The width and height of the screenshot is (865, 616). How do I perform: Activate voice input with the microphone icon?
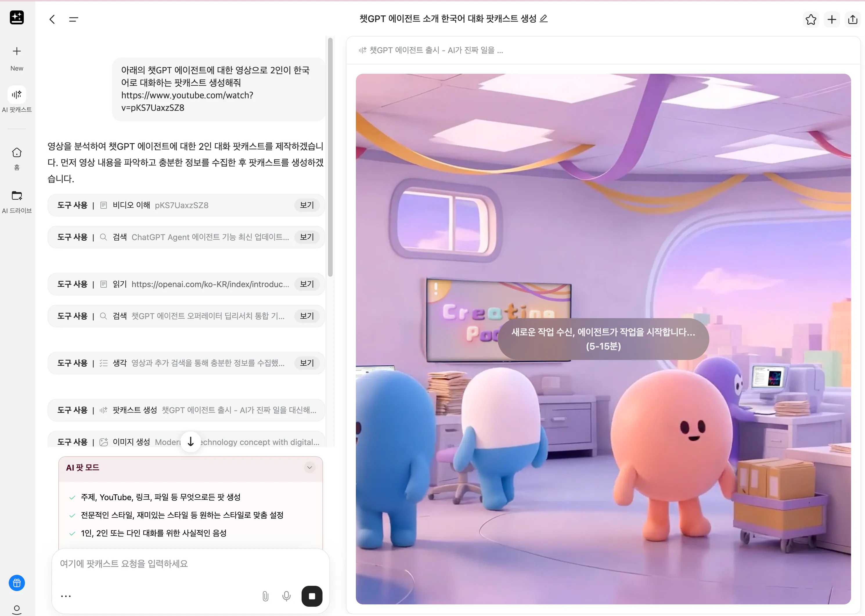click(287, 596)
